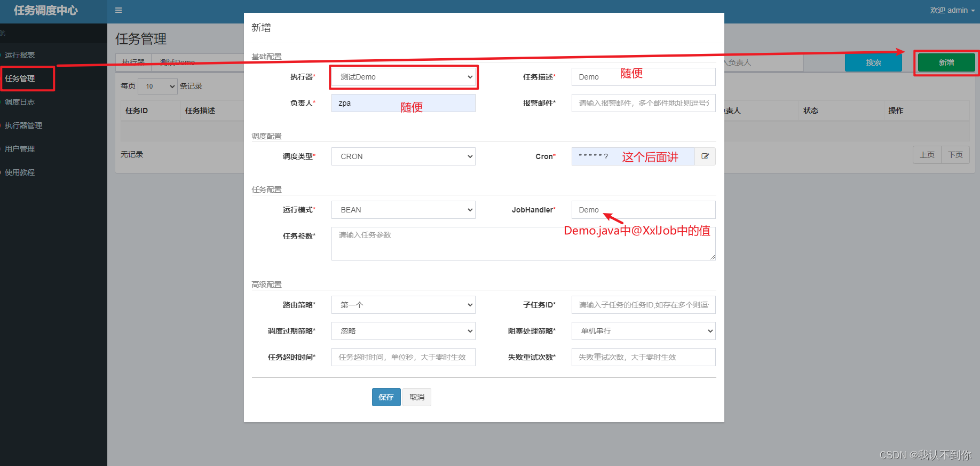Click the blue 搜索 button
This screenshot has width=980, height=466.
[873, 62]
